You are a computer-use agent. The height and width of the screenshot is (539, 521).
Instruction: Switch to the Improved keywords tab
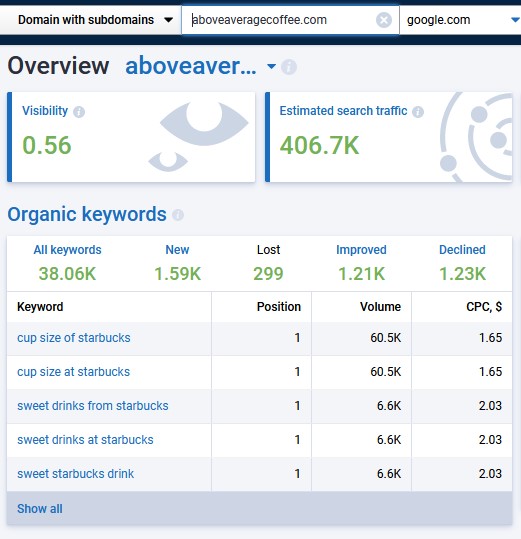pyautogui.click(x=361, y=250)
